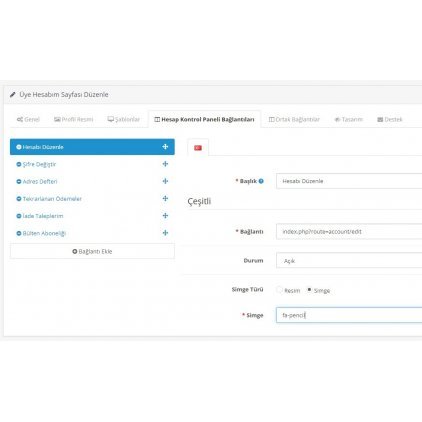
Task: Click the Başlık help info icon
Action: [x=261, y=181]
